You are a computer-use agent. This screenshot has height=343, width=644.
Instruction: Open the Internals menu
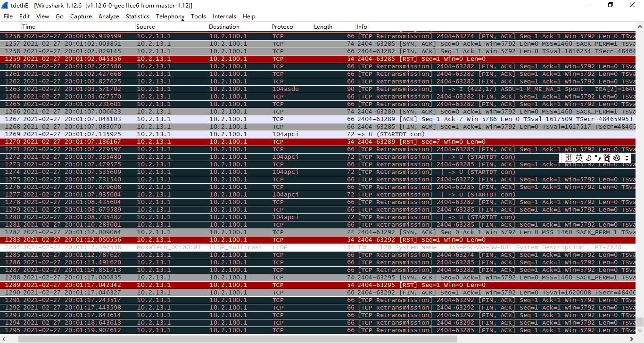click(224, 16)
